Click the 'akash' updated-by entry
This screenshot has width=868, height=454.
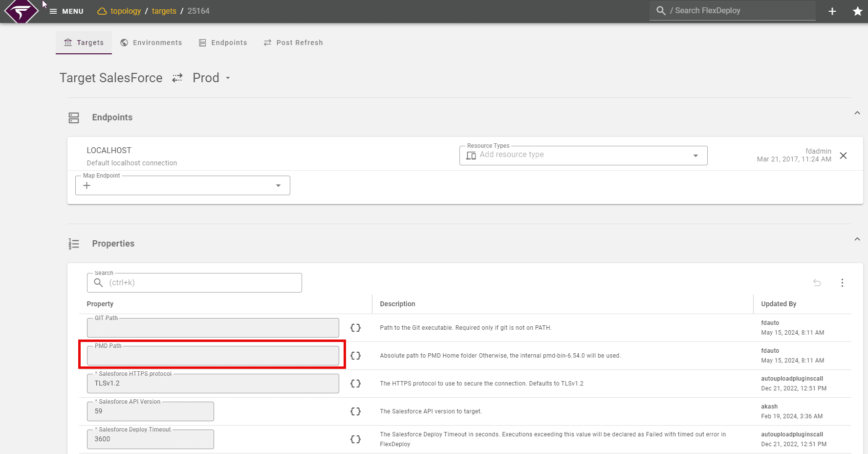[x=769, y=407]
